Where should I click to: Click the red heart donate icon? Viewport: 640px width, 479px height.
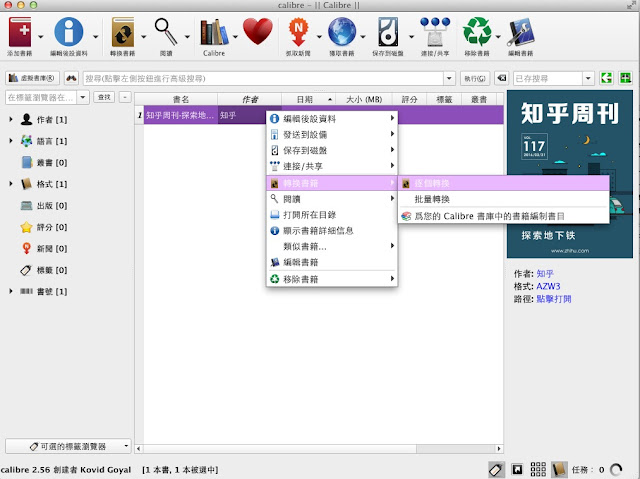click(x=258, y=32)
